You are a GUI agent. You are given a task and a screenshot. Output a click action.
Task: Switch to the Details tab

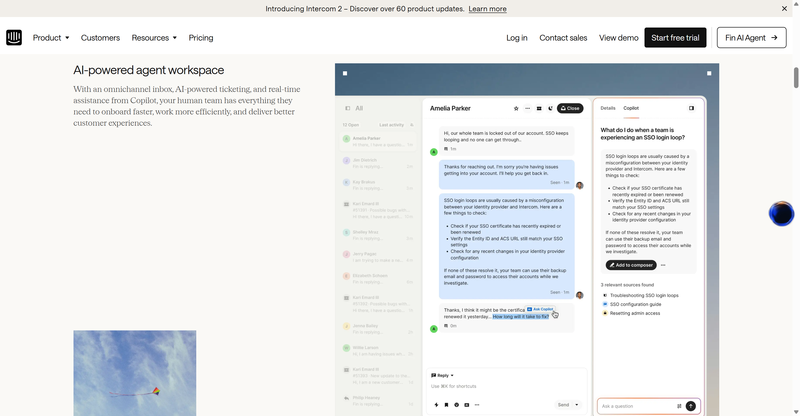click(608, 108)
